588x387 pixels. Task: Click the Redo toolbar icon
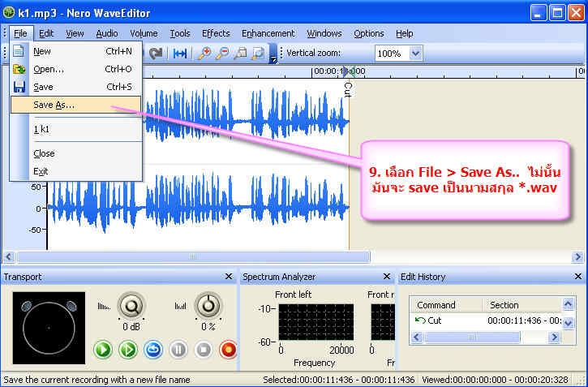(155, 54)
